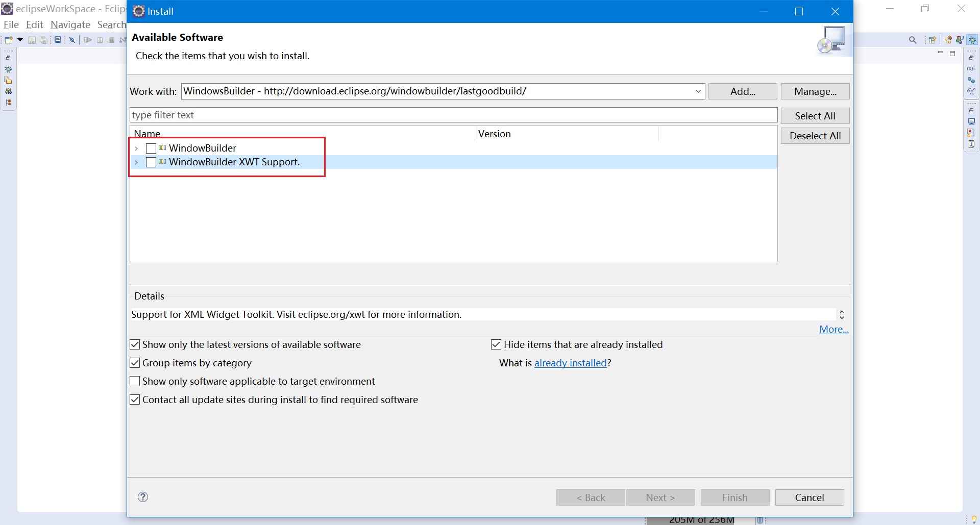Screen dimensions: 980x525
Task: Open the Javadoc view icon on right trim
Action: 971,144
